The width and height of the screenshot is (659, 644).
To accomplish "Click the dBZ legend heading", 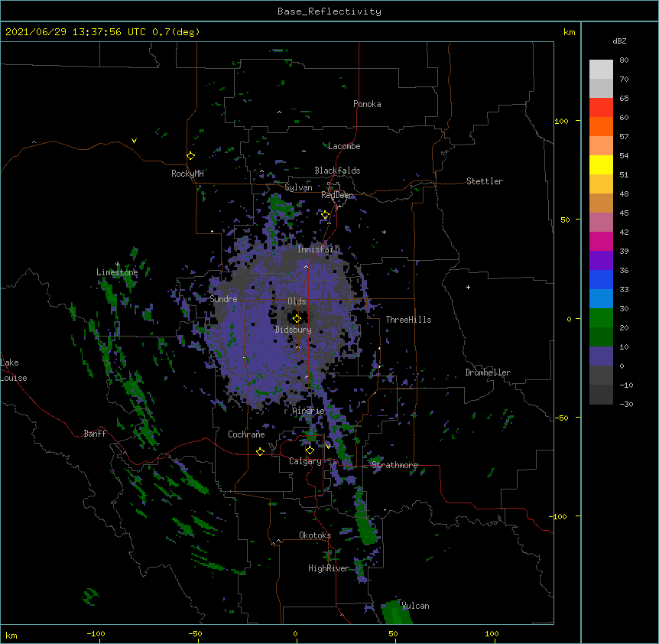I will coord(619,41).
